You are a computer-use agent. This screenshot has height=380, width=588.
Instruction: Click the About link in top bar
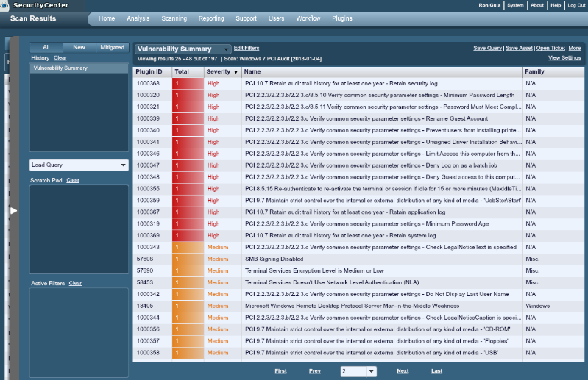[x=537, y=5]
